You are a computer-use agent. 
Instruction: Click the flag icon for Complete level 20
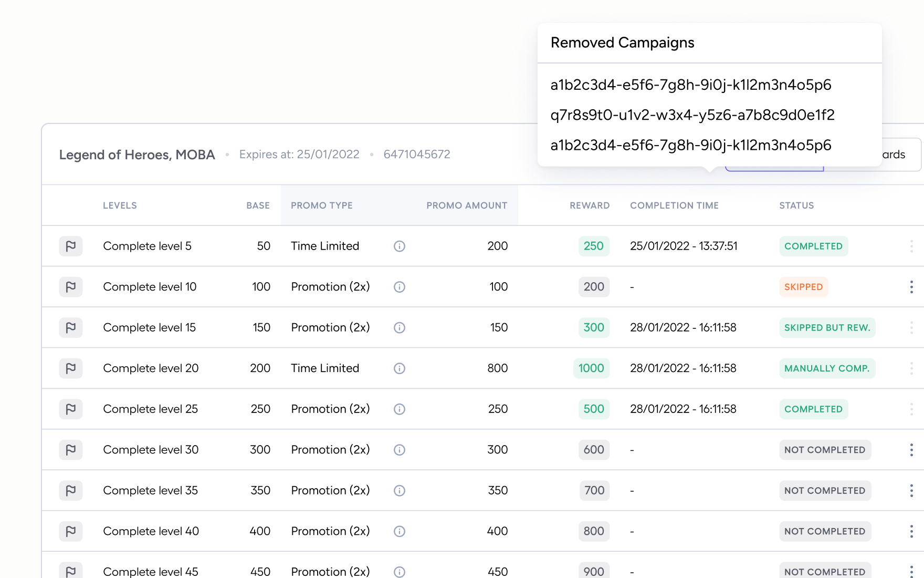(71, 368)
